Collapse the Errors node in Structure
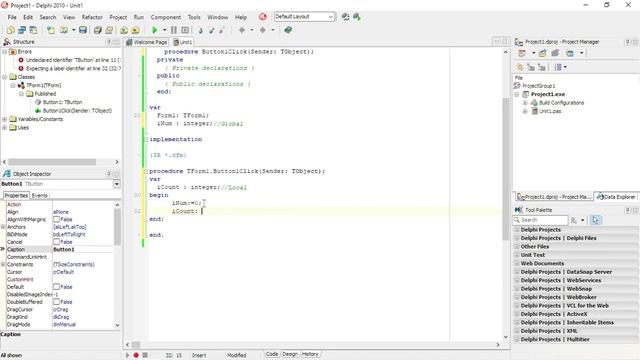The image size is (640, 360). tap(5, 52)
